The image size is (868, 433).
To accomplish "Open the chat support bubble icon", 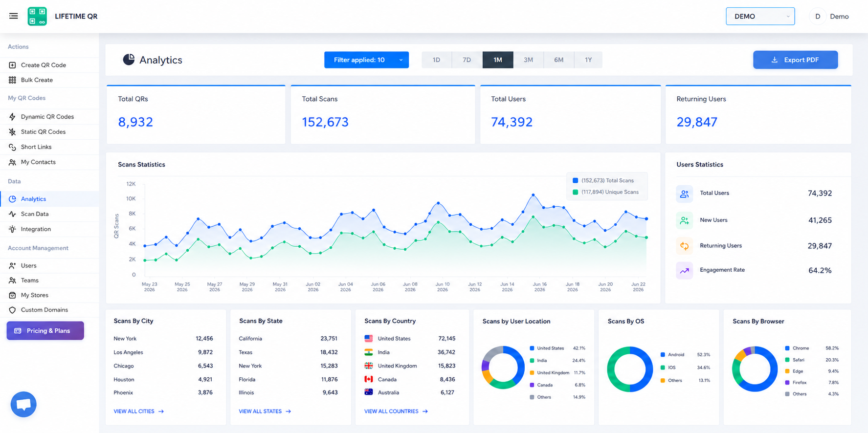I will (23, 404).
